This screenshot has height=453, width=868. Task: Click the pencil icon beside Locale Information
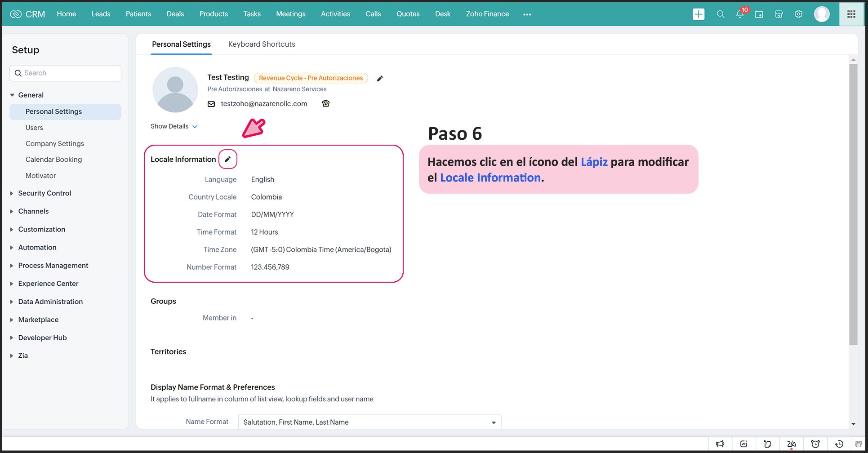(x=228, y=159)
